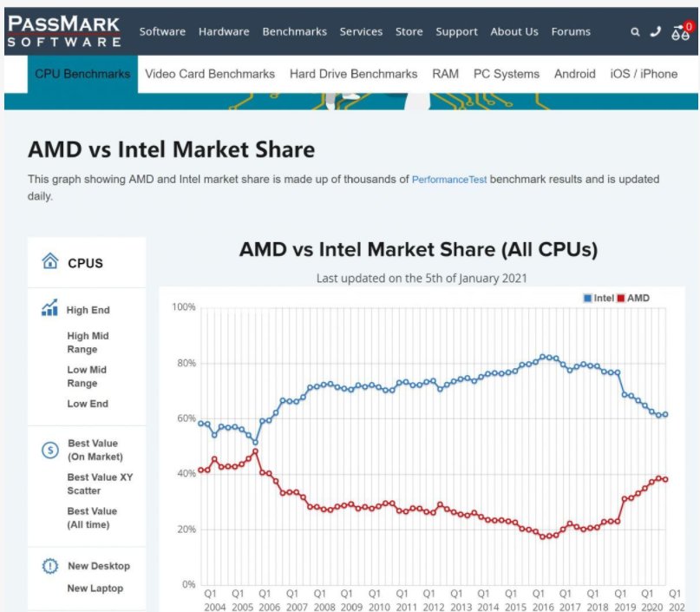Image resolution: width=700 pixels, height=612 pixels.
Task: Select the Hard Drive Benchmarks tab
Action: [x=353, y=74]
